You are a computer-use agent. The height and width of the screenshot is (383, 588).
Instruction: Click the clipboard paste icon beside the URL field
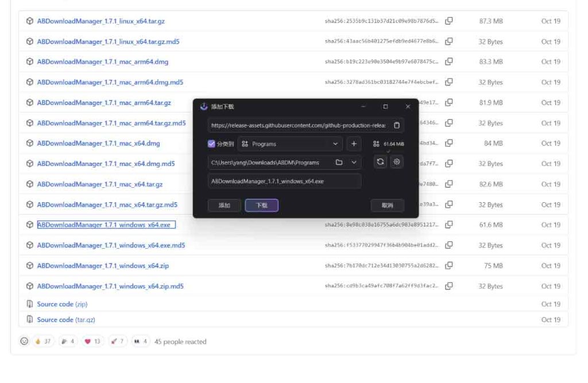[397, 125]
